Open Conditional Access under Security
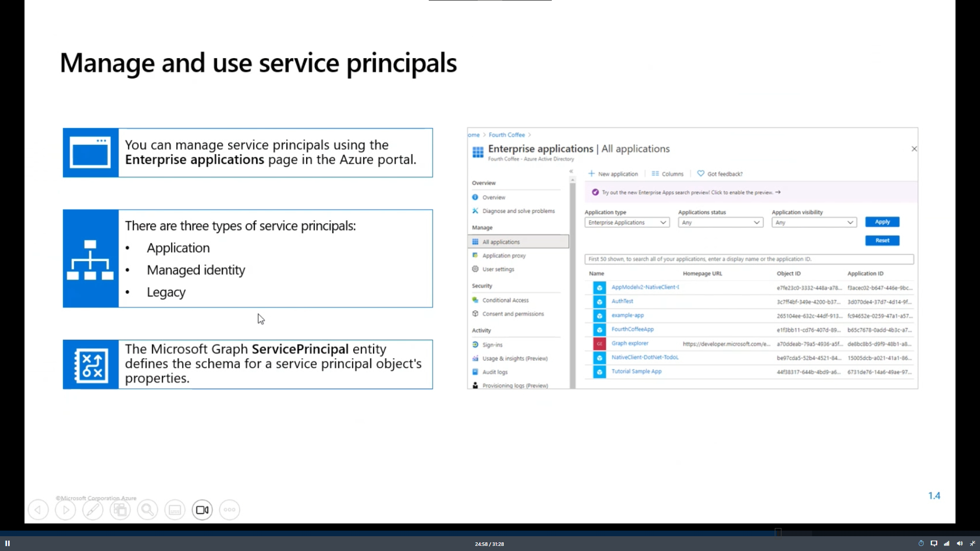 click(x=500, y=300)
